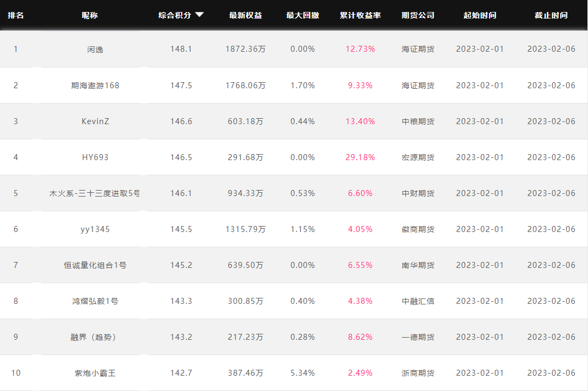Click the equity value 217.23万

pyautogui.click(x=246, y=337)
